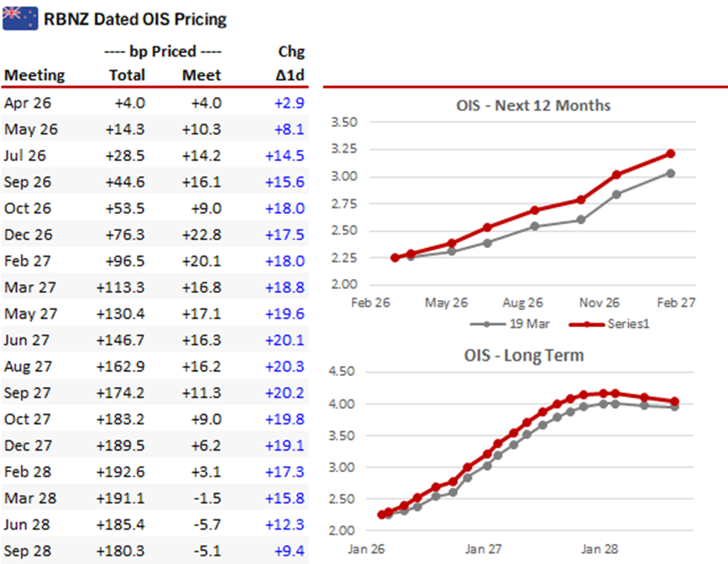The image size is (728, 564).
Task: Click the 'Meet' column header
Action: click(202, 75)
